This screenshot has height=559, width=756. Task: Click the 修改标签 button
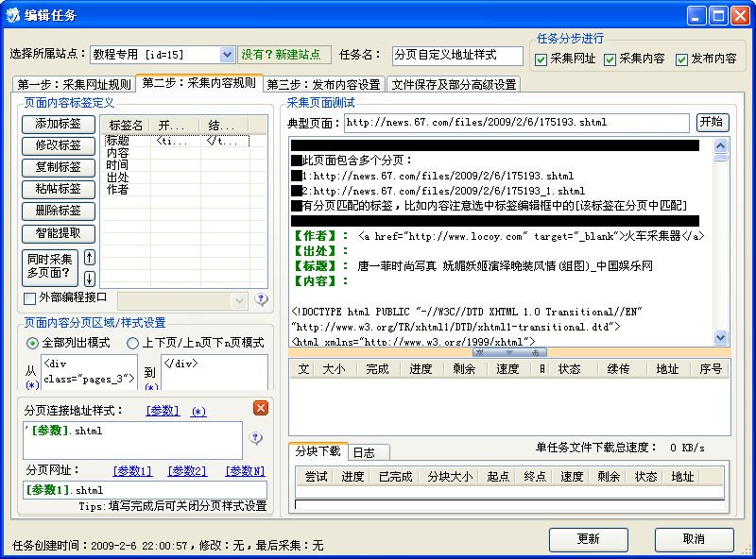click(59, 145)
